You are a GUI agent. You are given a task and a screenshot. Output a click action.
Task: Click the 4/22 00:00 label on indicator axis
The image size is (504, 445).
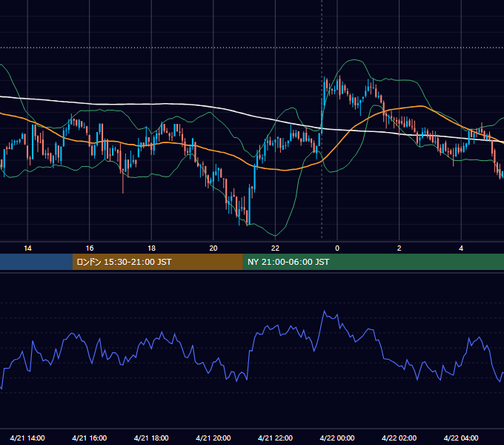coord(337,438)
